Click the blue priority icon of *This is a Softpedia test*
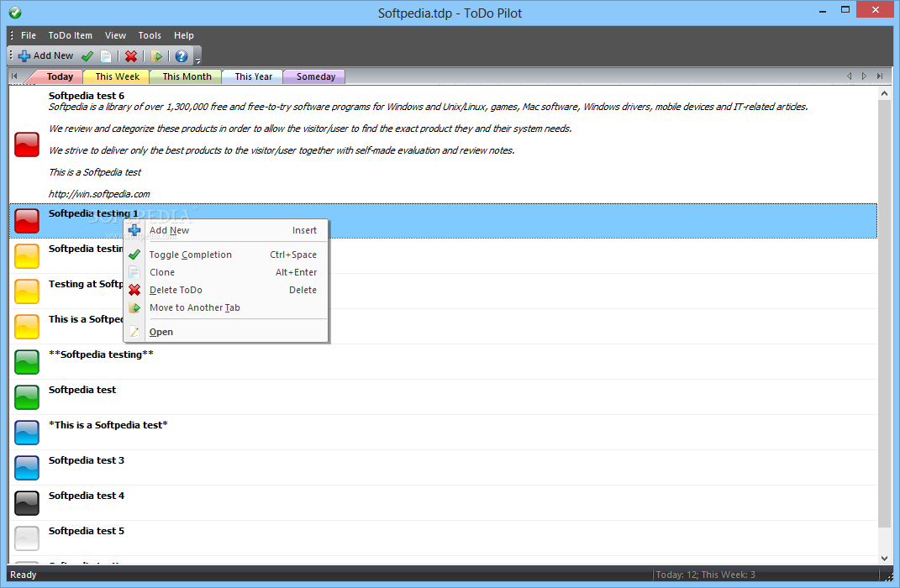This screenshot has height=588, width=900. [26, 433]
